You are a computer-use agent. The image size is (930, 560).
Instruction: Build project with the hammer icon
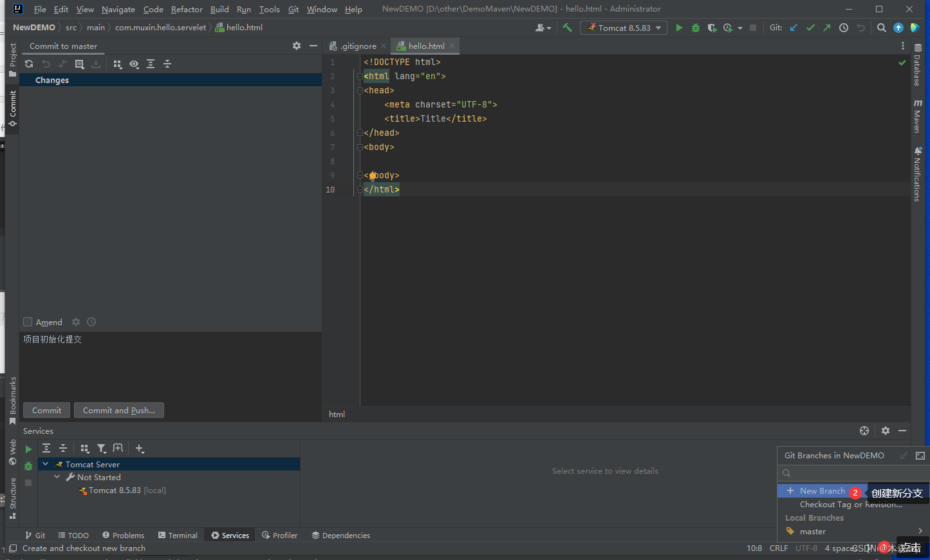point(567,28)
